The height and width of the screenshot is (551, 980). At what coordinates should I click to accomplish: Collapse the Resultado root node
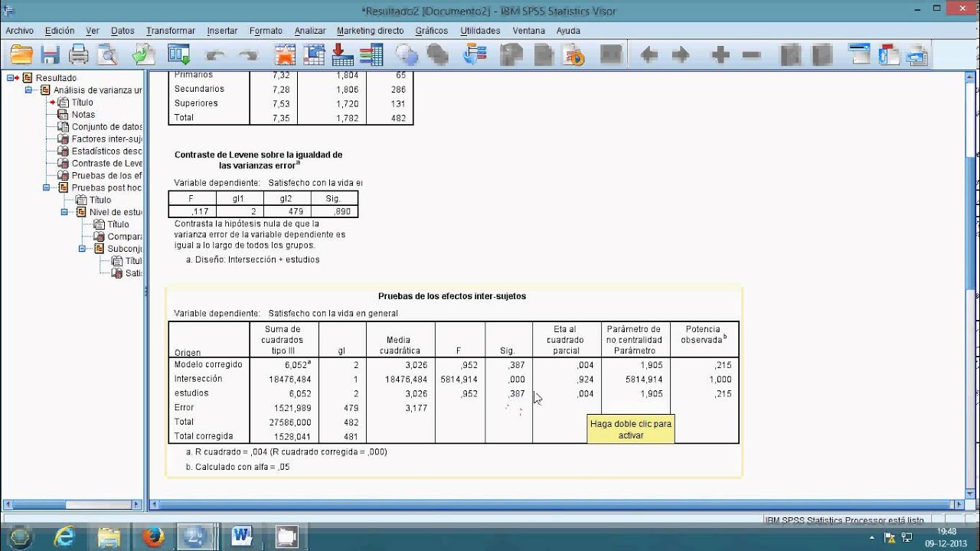pyautogui.click(x=11, y=77)
